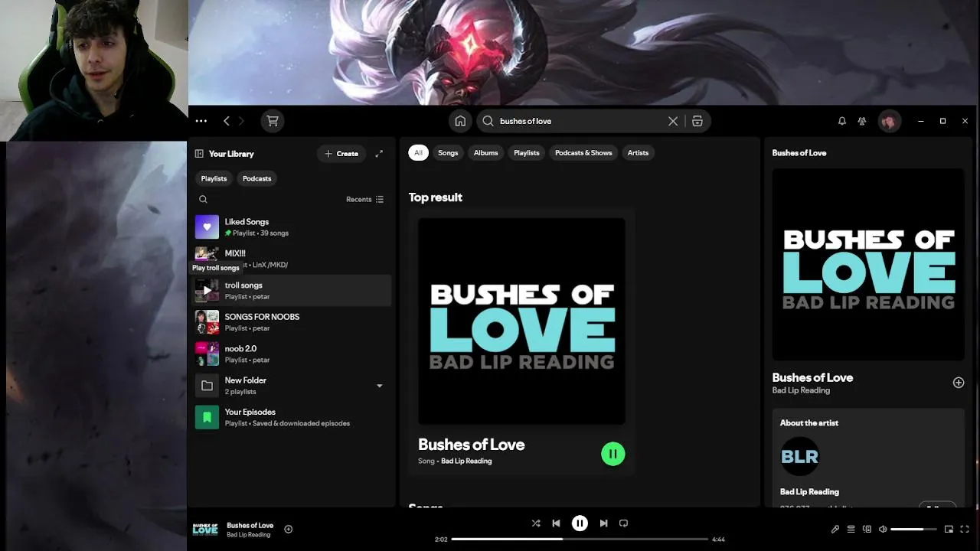The image size is (980, 551).
Task: Enter full screen player
Action: [965, 529]
